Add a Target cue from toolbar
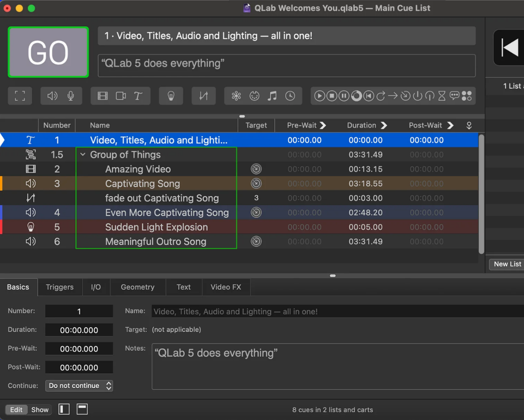 coord(405,96)
